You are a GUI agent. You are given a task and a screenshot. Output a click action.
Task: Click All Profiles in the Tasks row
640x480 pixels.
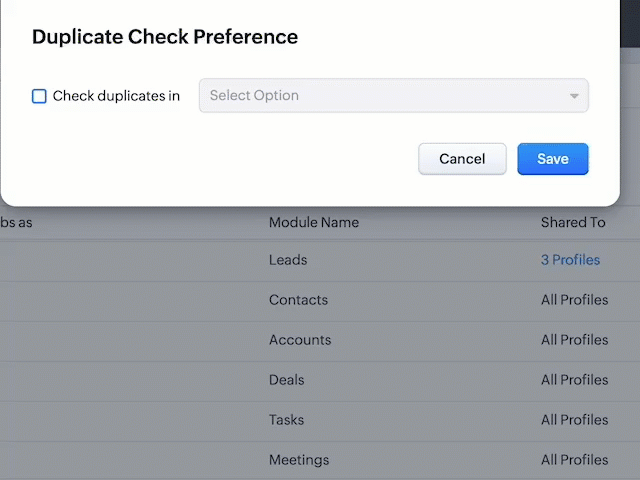pos(574,420)
